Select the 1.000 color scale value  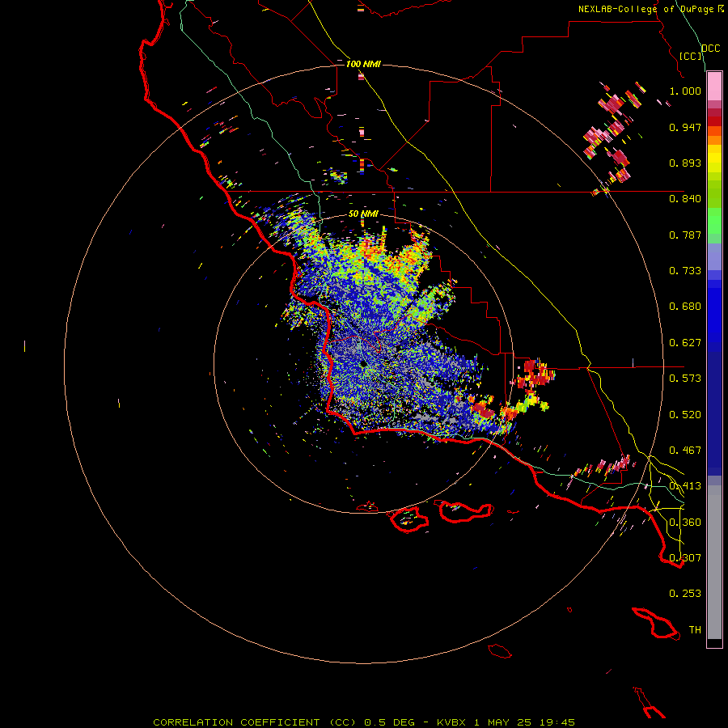pos(685,91)
